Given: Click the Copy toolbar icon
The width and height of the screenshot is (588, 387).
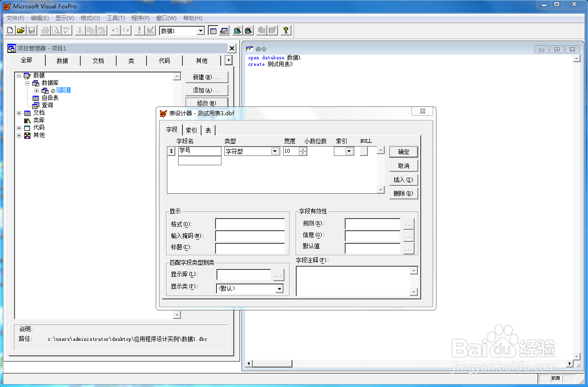Looking at the screenshot, I should point(91,30).
